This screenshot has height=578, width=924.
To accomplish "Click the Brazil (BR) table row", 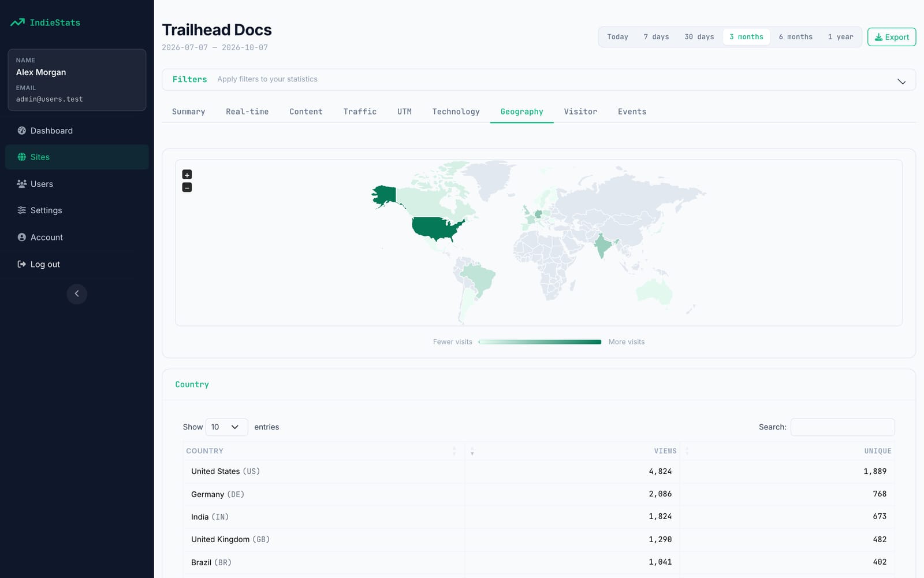I will point(539,562).
